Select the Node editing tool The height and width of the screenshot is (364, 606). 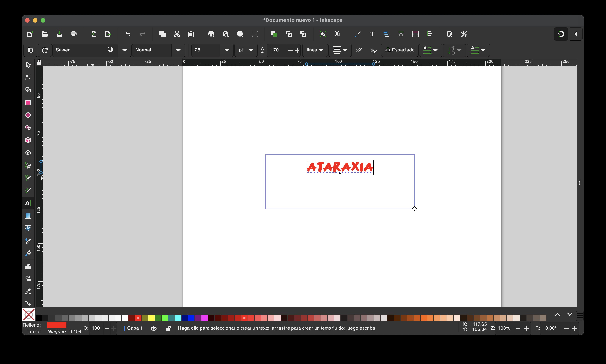coord(28,77)
